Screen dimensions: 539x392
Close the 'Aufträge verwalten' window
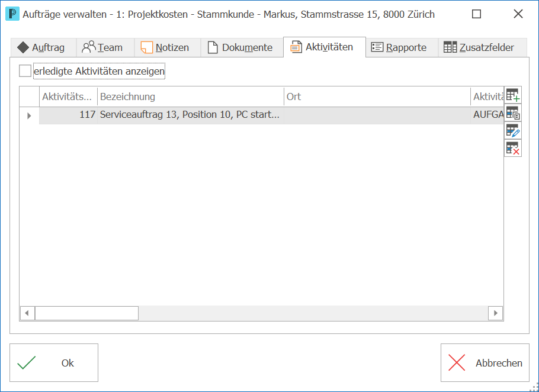(518, 14)
